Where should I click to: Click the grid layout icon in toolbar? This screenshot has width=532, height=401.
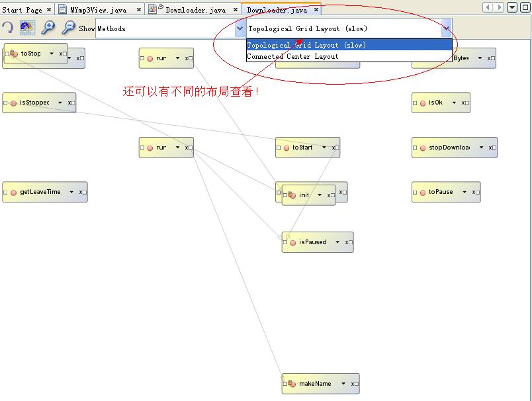[x=28, y=28]
